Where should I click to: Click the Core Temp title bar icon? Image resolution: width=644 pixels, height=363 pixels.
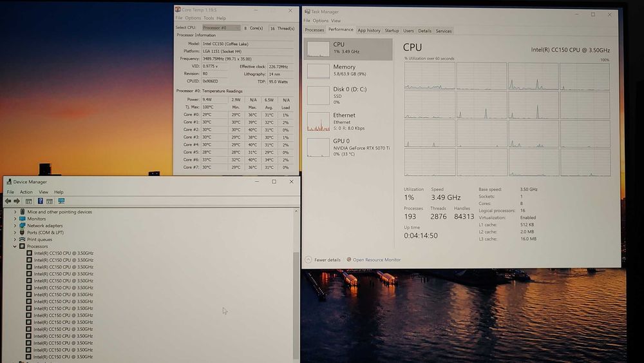tap(178, 10)
